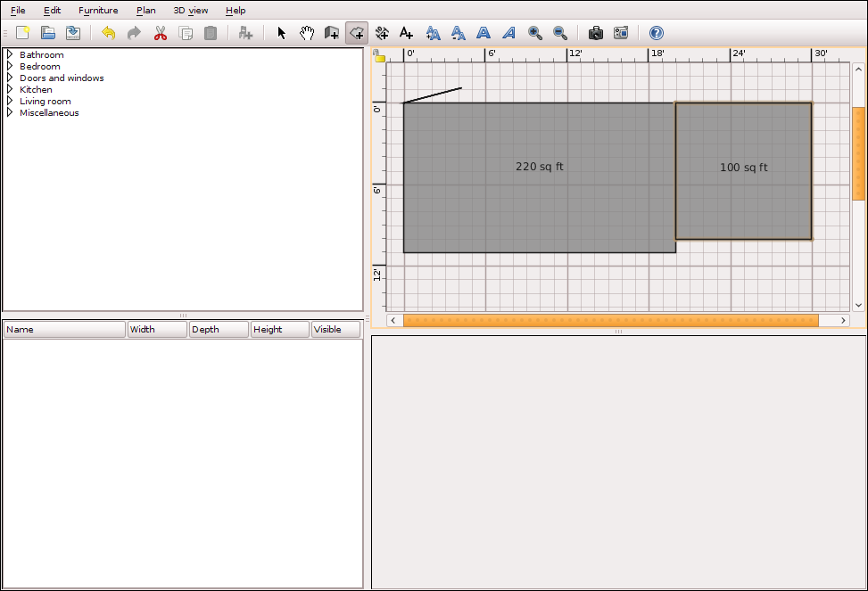Screen dimensions: 868x591
Task: Expand the Doors and windows category
Action: [x=10, y=78]
